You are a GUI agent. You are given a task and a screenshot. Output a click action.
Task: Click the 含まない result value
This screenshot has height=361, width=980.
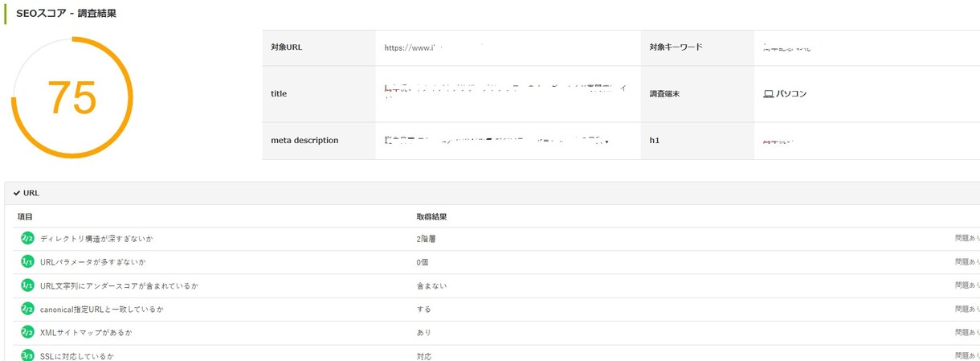pyautogui.click(x=431, y=285)
